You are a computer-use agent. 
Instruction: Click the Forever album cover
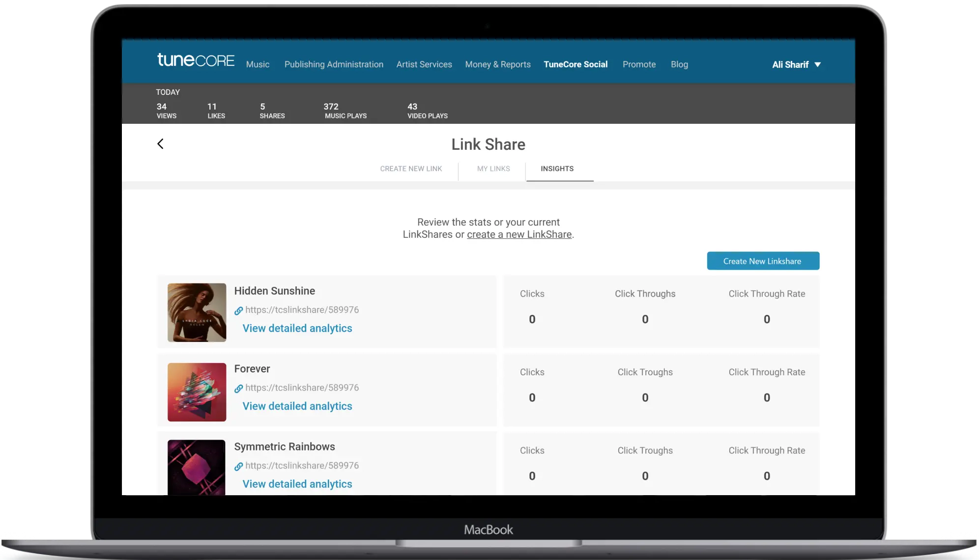tap(197, 392)
